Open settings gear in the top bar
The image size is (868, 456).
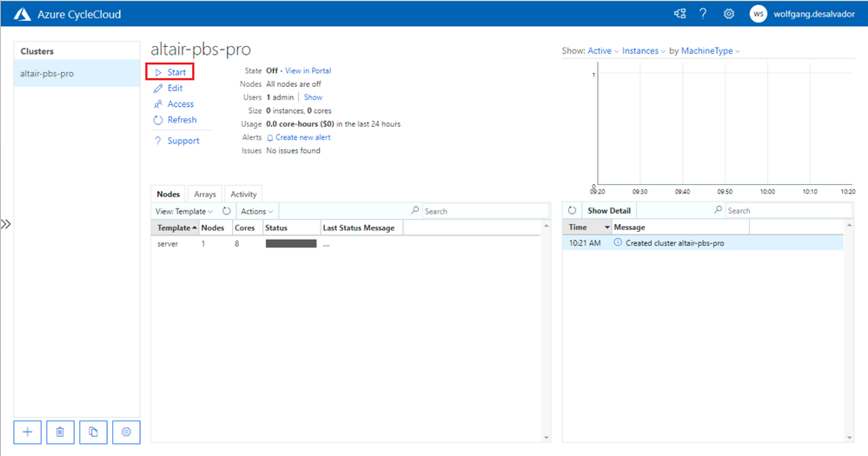[729, 14]
